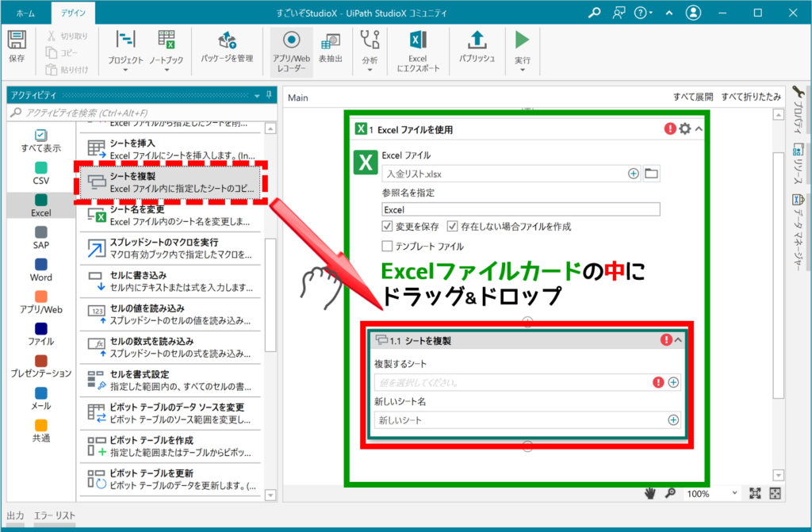Select the メール activity category
Screen dimensions: 812x532
coord(41,398)
